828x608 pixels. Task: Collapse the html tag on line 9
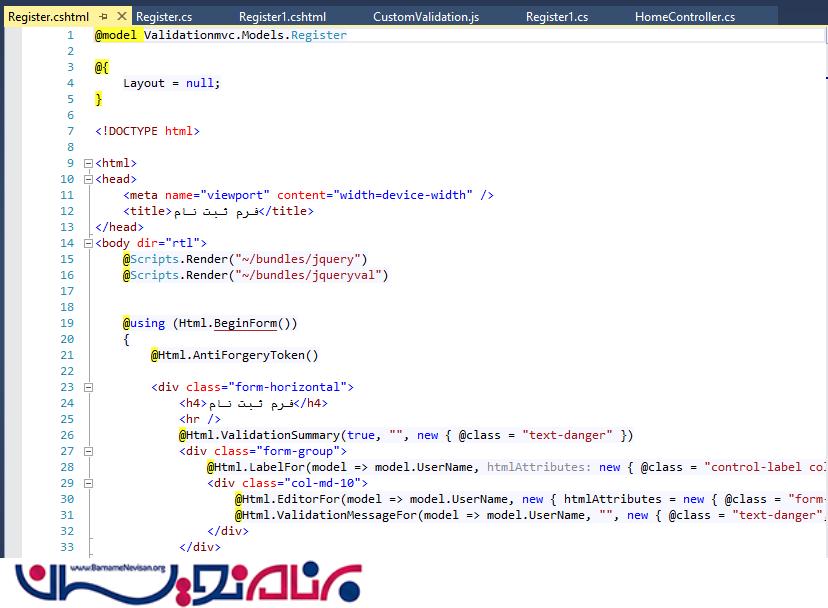(x=88, y=163)
